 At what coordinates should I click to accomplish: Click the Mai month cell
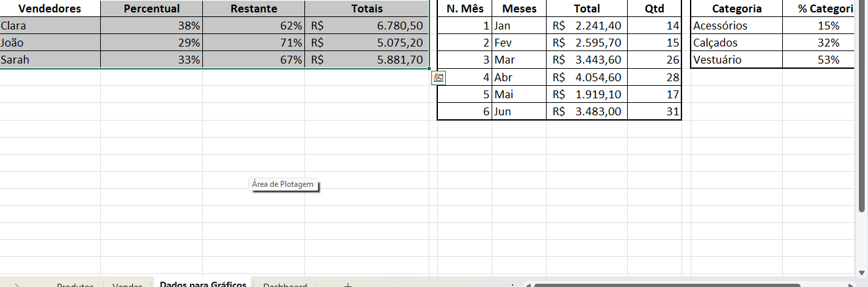pos(519,94)
